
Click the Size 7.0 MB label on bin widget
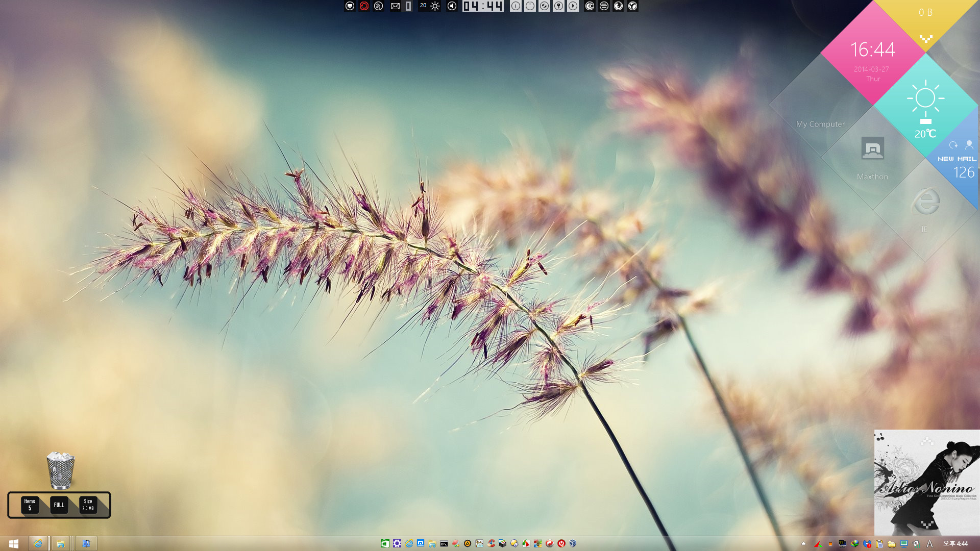[88, 505]
